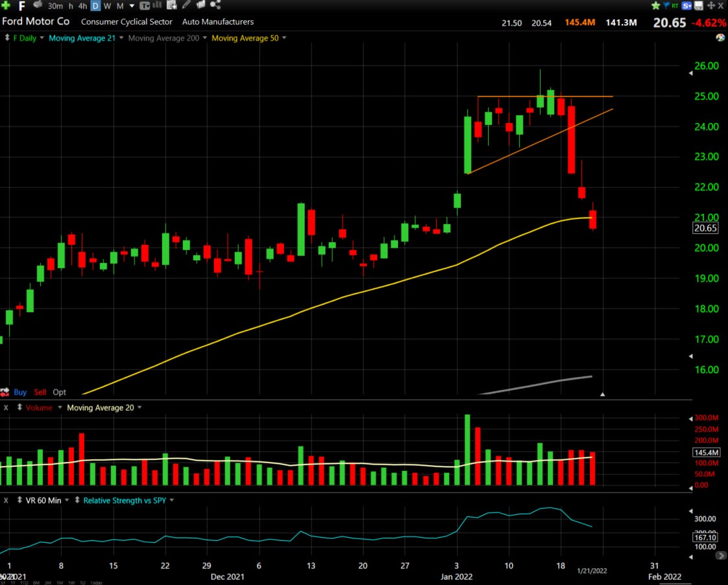The width and height of the screenshot is (728, 585).
Task: Click the Ford Motor Co company name
Action: pyautogui.click(x=36, y=21)
